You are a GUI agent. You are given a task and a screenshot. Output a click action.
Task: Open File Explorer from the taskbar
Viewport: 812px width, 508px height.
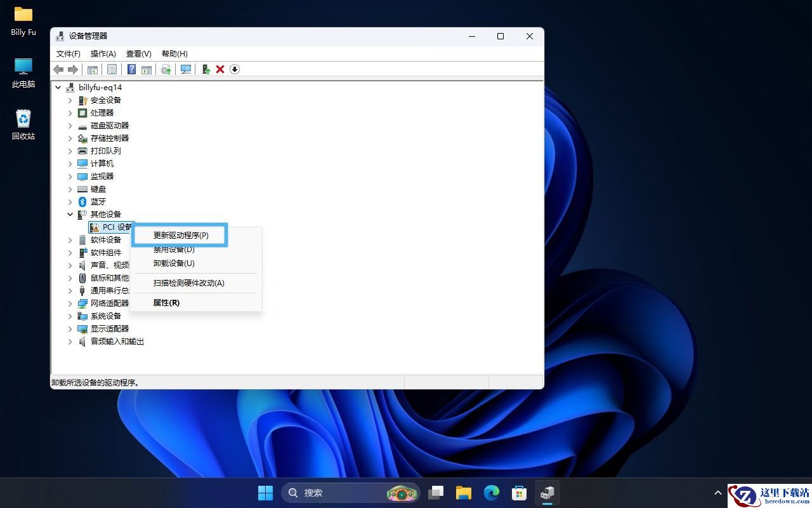tap(464, 493)
